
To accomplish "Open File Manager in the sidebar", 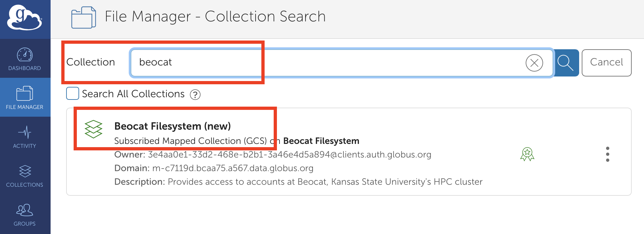I will (x=25, y=98).
